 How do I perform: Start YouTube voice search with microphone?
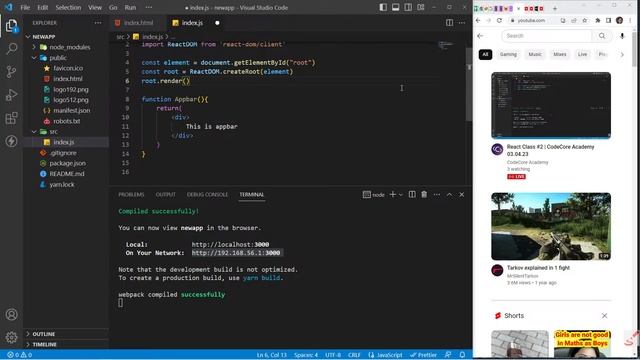click(622, 36)
